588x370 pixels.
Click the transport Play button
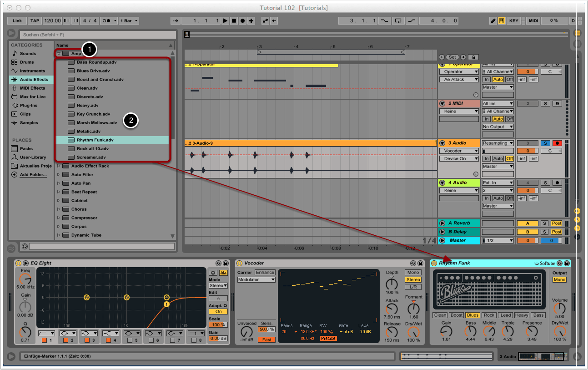point(225,21)
